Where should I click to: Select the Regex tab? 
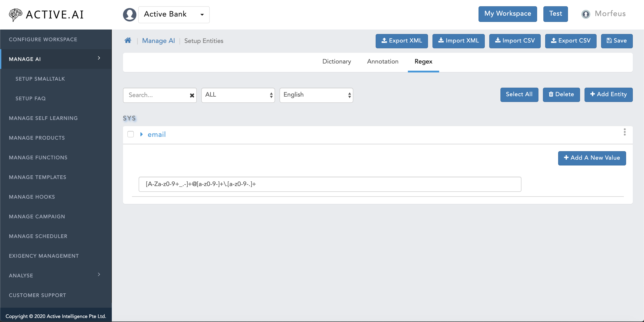[423, 61]
